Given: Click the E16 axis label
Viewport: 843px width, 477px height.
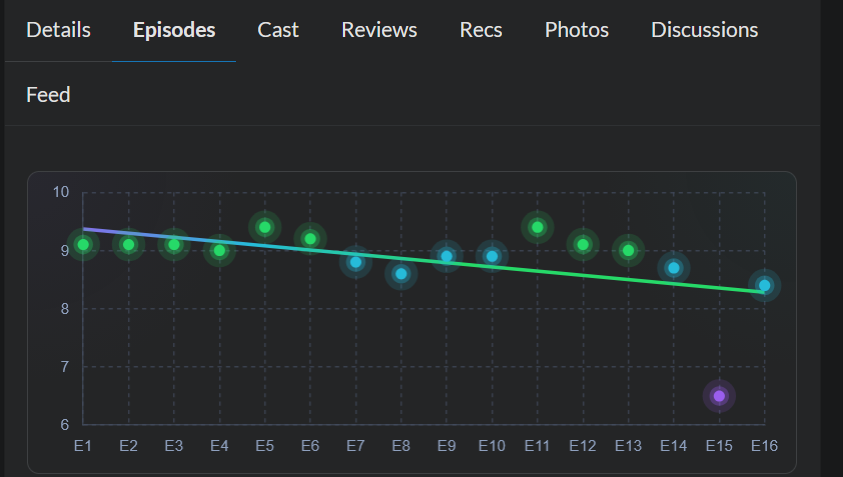Looking at the screenshot, I should (765, 446).
